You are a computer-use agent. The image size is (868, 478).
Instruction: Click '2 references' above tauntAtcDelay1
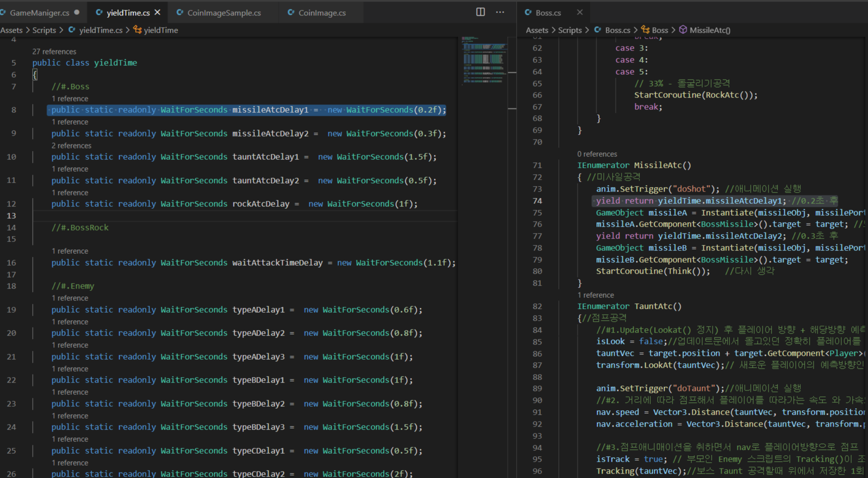pos(71,145)
